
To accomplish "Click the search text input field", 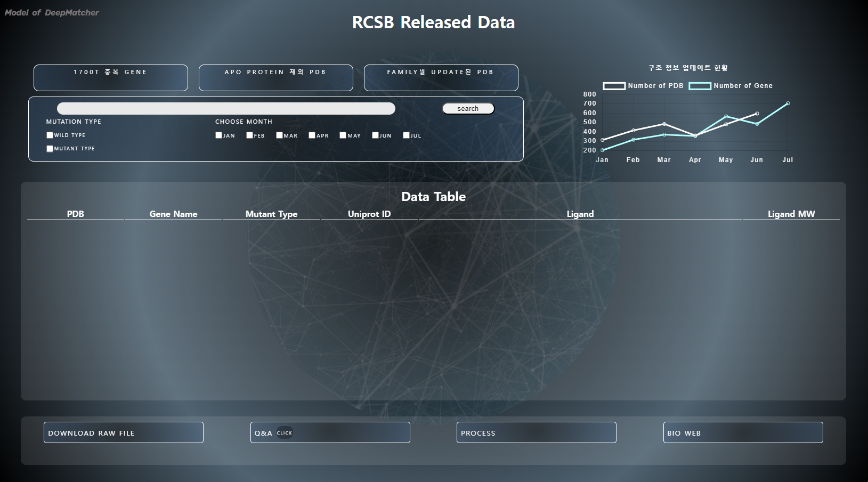I will tap(226, 109).
